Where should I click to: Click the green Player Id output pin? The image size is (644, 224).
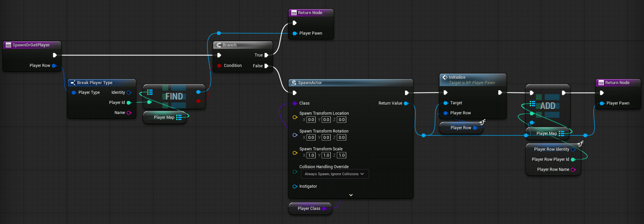tap(129, 103)
